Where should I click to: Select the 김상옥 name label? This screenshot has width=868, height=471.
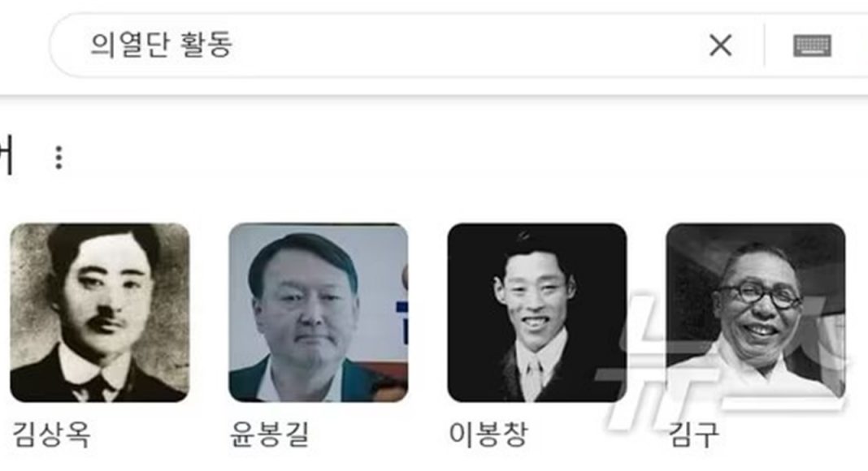pyautogui.click(x=51, y=434)
